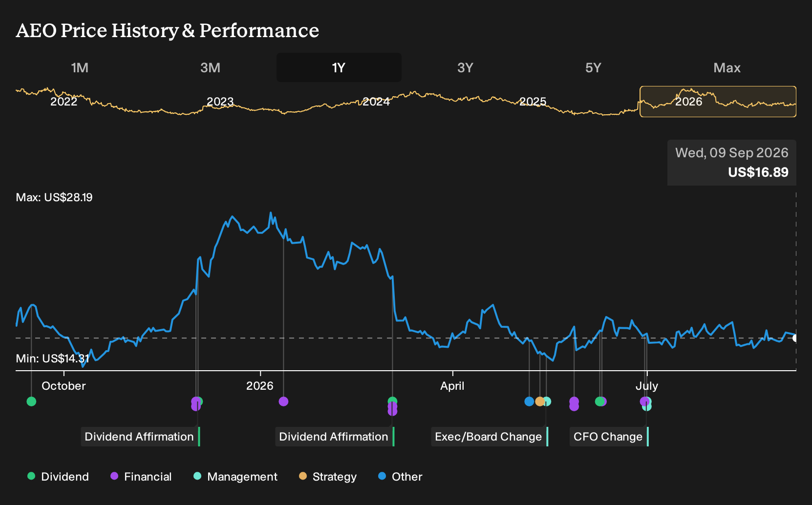Open the left-hand Dividend Affirmation label
Viewport: 812px width, 505px height.
point(140,437)
